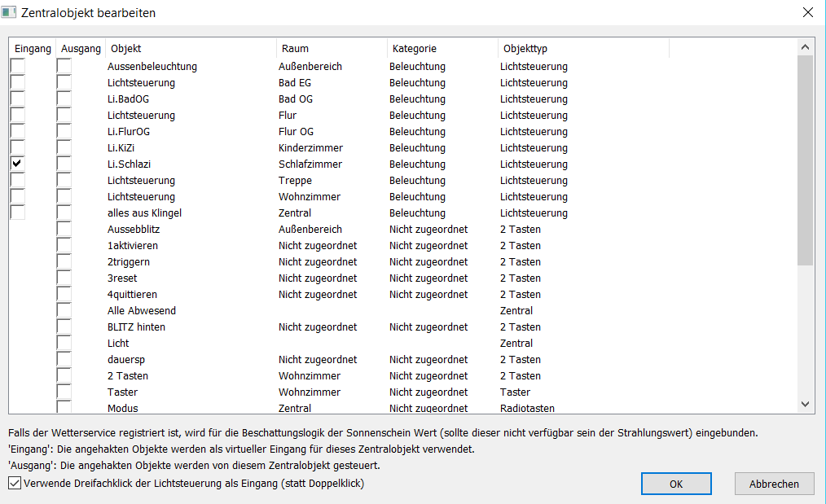
Task: Click Radiotasten object type cell
Action: point(527,408)
